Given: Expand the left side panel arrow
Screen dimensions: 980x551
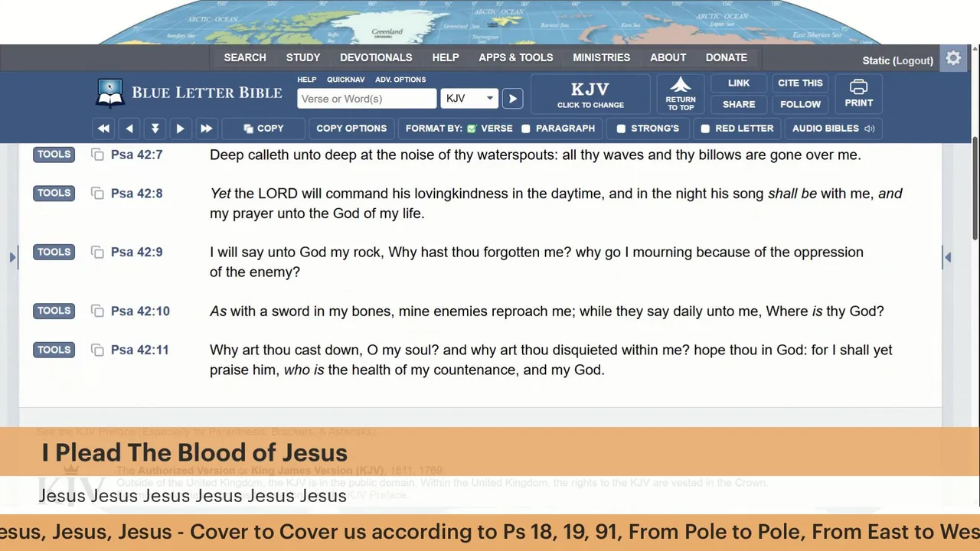Looking at the screenshot, I should tap(12, 257).
